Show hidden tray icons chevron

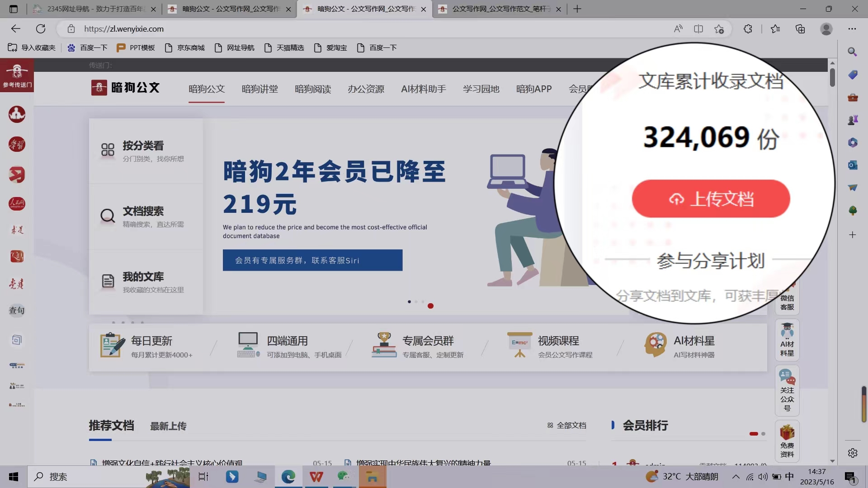click(x=736, y=477)
